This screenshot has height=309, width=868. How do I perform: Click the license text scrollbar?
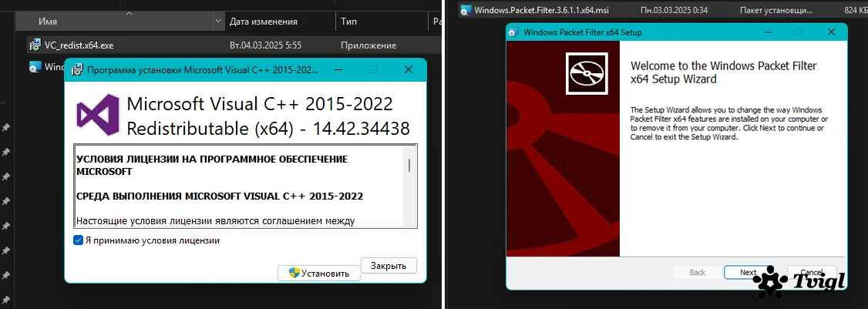409,166
